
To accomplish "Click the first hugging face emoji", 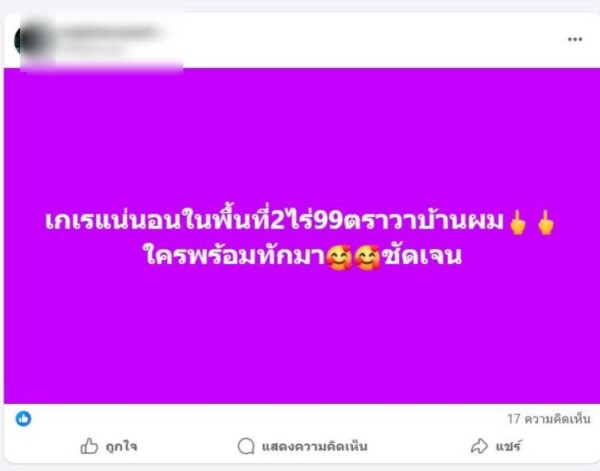I will point(339,258).
